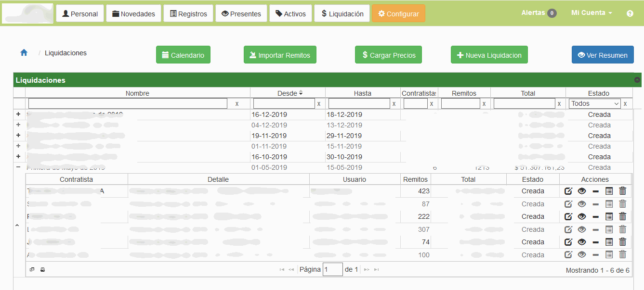Image resolution: width=644 pixels, height=290 pixels.
Task: Open the report icon for the first Acciones row
Action: point(609,191)
